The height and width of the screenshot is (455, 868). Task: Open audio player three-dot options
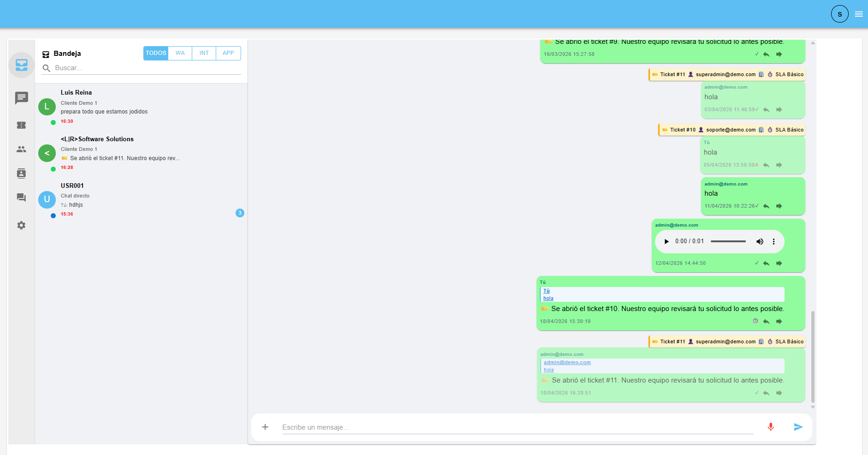(x=774, y=241)
